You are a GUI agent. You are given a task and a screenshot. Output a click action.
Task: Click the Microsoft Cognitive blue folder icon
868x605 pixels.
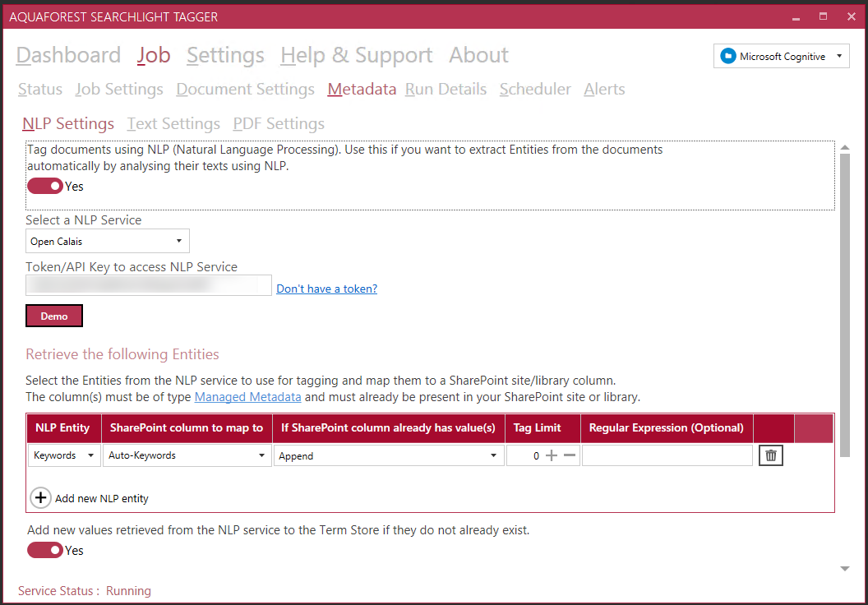tap(727, 56)
